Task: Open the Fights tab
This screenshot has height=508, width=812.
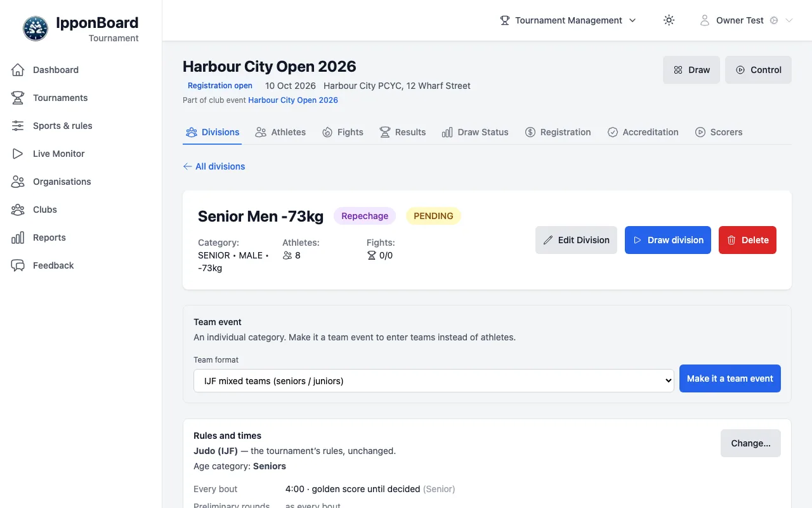Action: pos(343,132)
